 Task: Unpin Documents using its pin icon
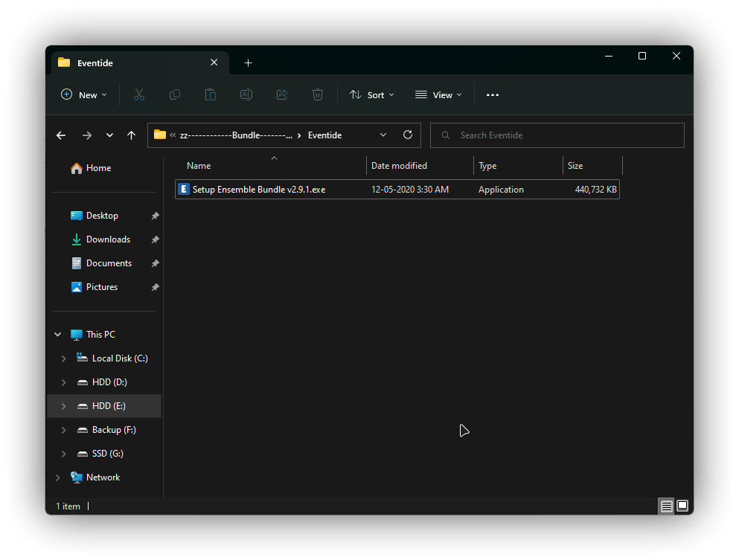(x=155, y=263)
